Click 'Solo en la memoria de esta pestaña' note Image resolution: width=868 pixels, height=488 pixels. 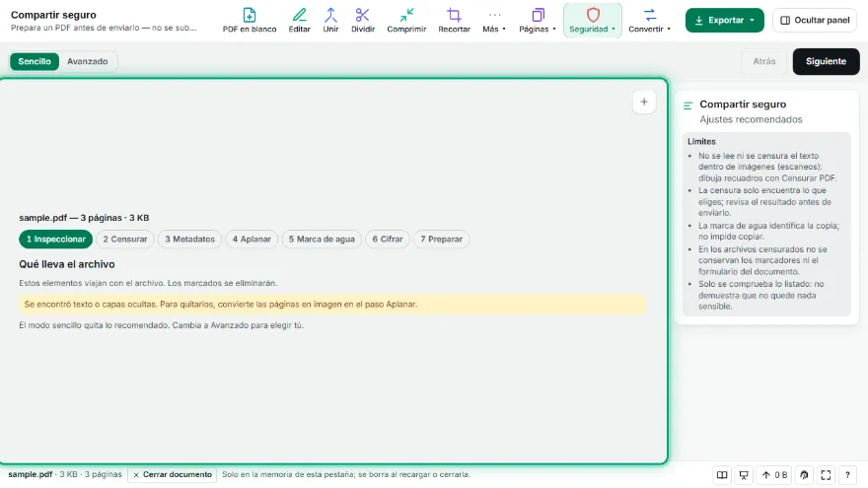[x=346, y=475]
